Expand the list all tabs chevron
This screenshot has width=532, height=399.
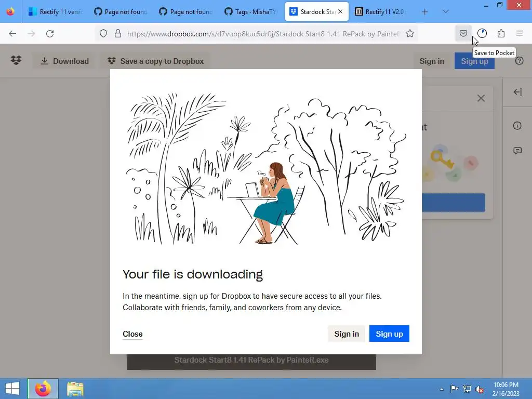click(445, 12)
